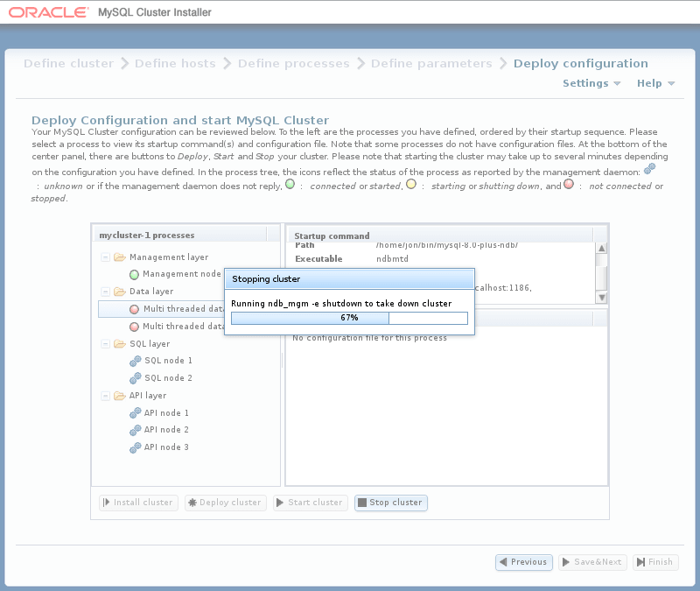
Task: Go to Define cluster step
Action: (x=69, y=63)
